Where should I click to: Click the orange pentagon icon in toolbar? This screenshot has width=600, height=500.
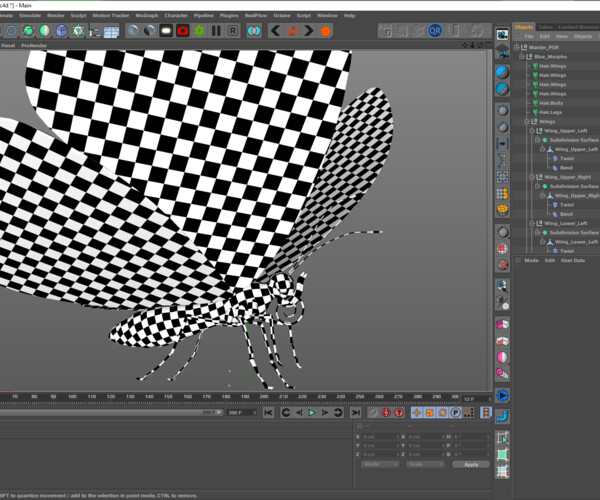point(326,31)
